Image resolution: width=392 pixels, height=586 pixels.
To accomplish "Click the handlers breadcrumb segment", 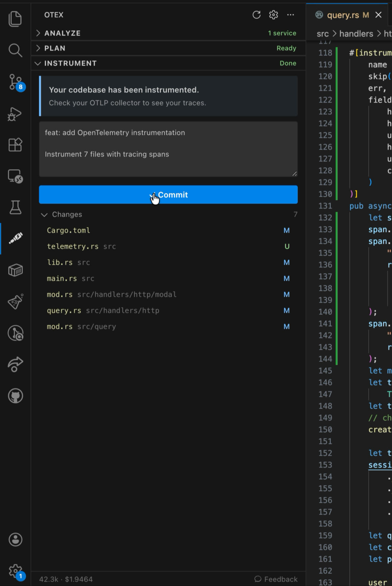I will click(x=356, y=34).
